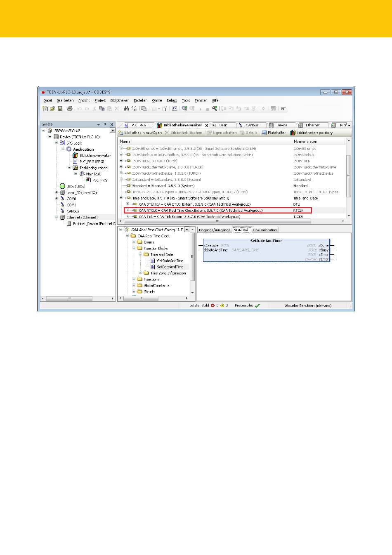
Task: Click the Print toolbar icon
Action: click(70, 109)
